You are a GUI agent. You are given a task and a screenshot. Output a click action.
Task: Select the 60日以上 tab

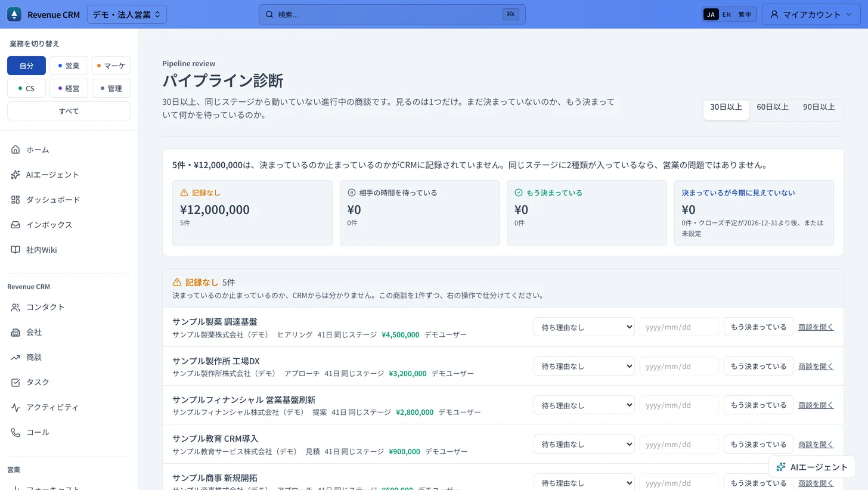click(x=773, y=107)
